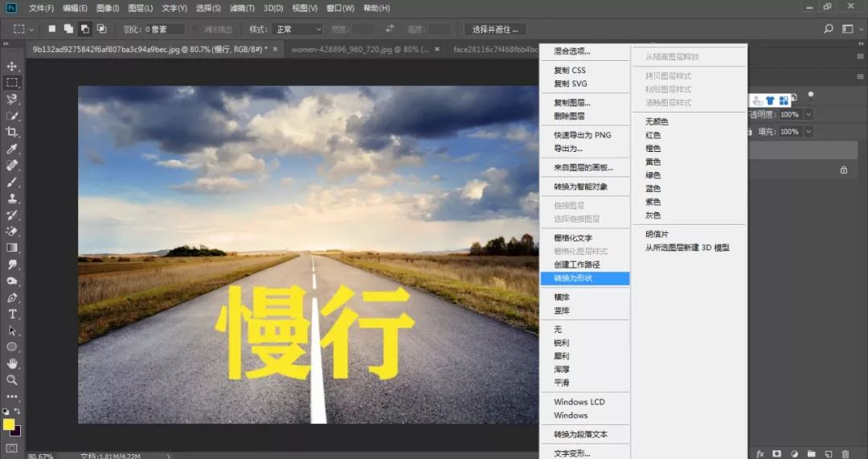
Task: Toggle Quick Mask mode
Action: point(11,448)
